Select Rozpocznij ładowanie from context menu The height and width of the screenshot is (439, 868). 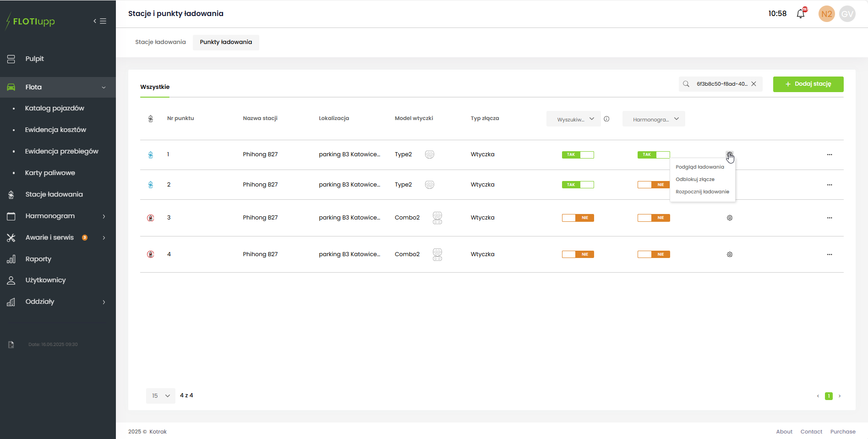tap(702, 192)
